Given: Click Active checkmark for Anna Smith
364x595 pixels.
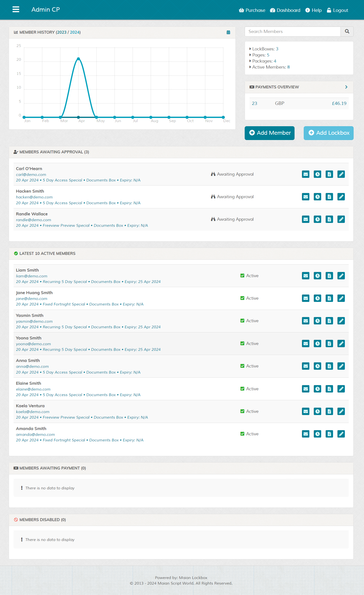Looking at the screenshot, I should tap(242, 366).
